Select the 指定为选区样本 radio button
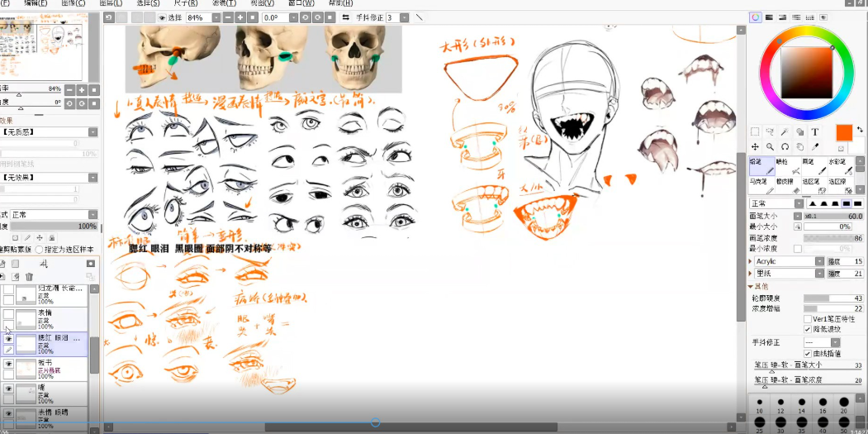868x434 pixels. click(x=39, y=250)
